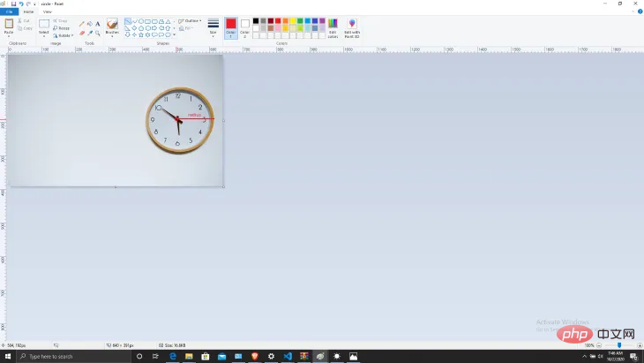Click the taskbar search box

[74, 356]
